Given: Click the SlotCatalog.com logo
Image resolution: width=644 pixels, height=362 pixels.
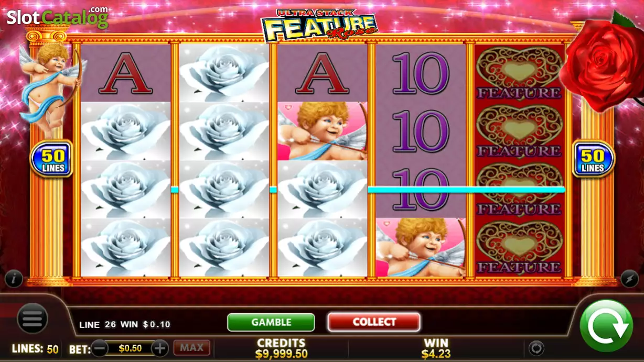Looking at the screenshot, I should pos(57,17).
